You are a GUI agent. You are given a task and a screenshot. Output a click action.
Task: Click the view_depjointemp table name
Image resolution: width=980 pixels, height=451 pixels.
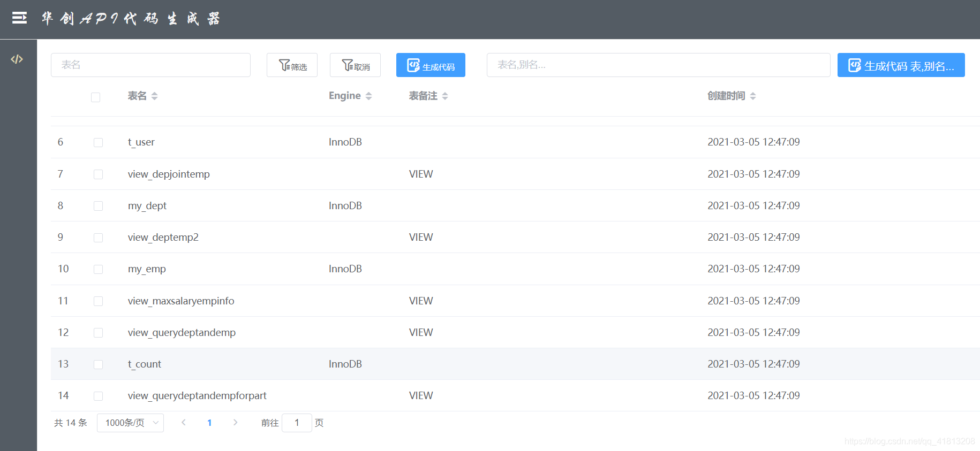click(x=169, y=174)
